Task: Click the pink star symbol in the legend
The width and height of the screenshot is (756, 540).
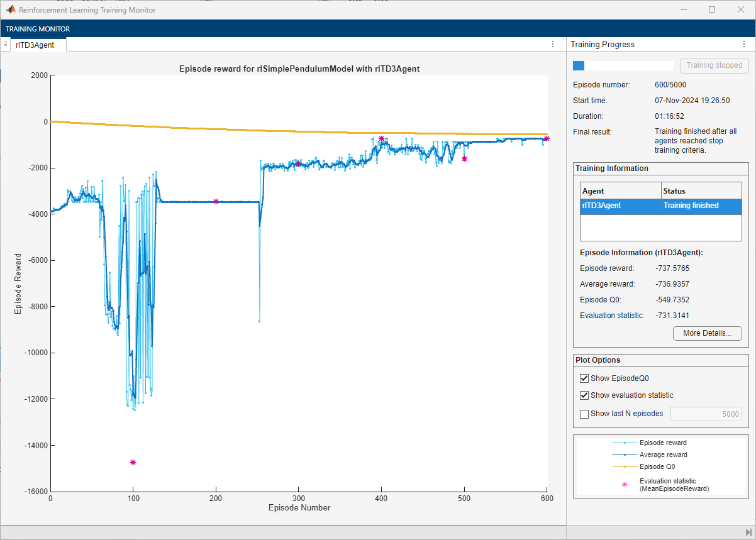Action: (625, 485)
